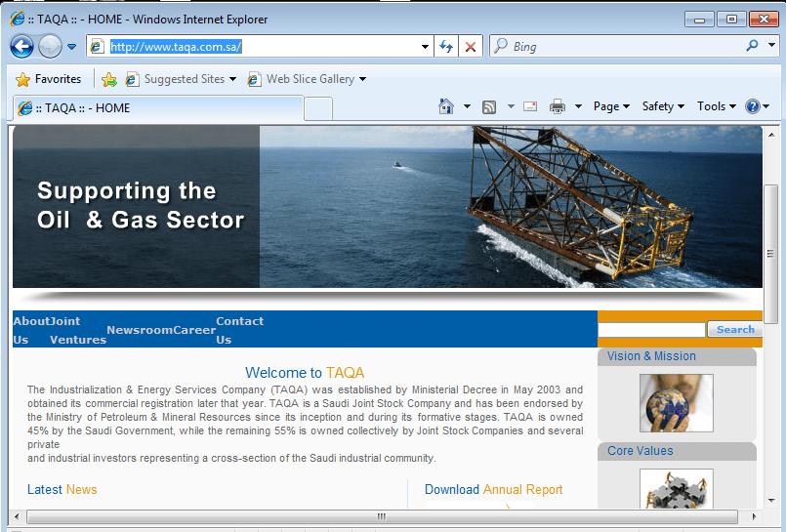Maximize the Internet Explorer window
The height and width of the screenshot is (532, 786).
pyautogui.click(x=731, y=20)
